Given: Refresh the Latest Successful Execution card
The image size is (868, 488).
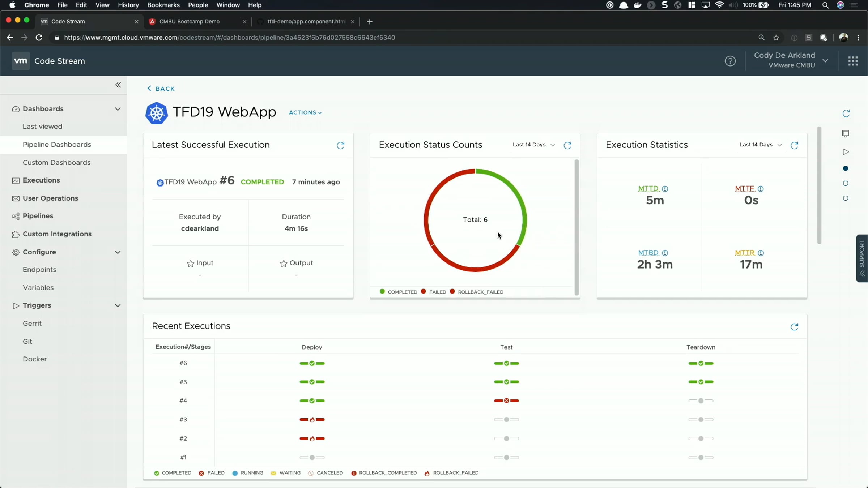Looking at the screenshot, I should pos(340,145).
